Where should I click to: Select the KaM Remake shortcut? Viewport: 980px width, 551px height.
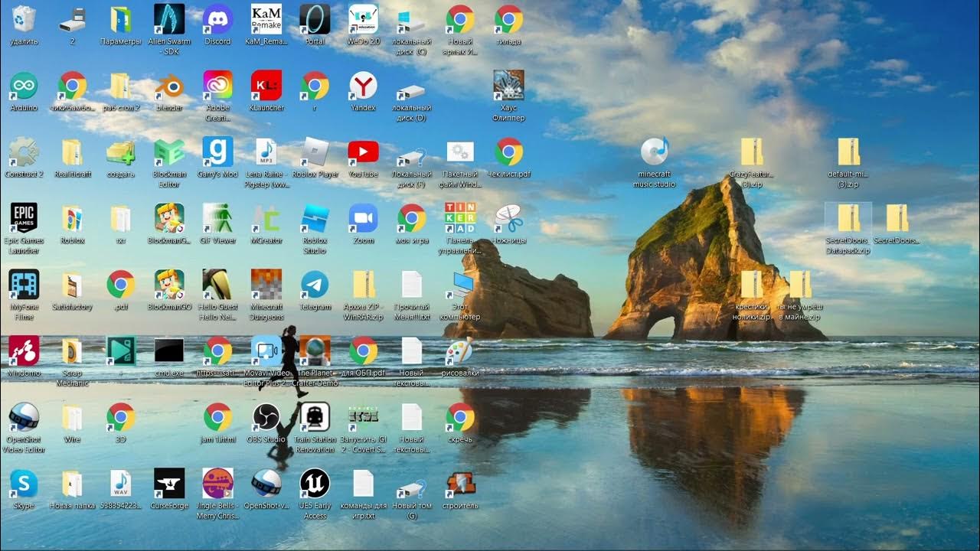[266, 19]
